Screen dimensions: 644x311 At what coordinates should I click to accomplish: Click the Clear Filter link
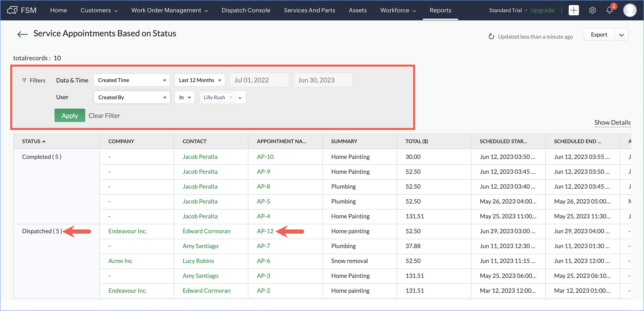[104, 116]
